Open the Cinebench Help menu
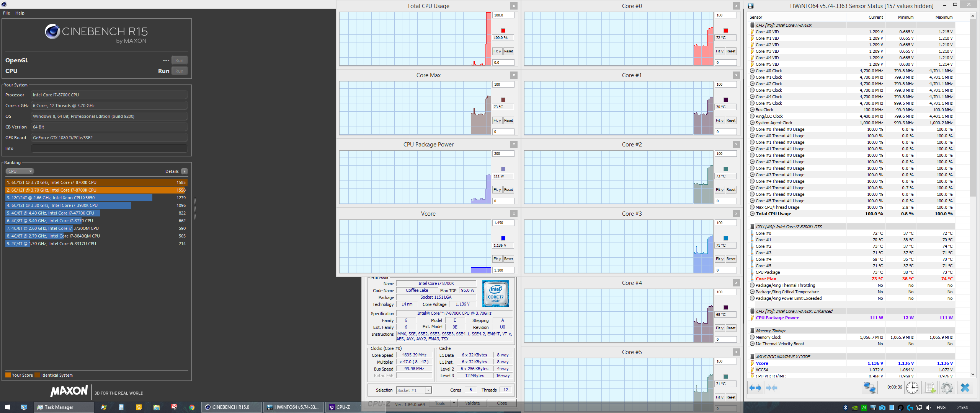980x413 pixels. (20, 13)
